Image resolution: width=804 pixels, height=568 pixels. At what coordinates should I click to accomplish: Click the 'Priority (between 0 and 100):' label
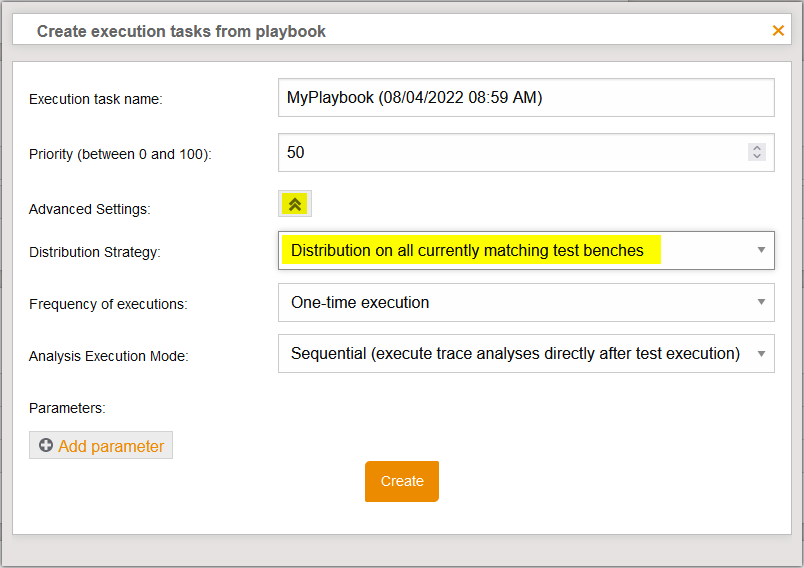click(120, 154)
